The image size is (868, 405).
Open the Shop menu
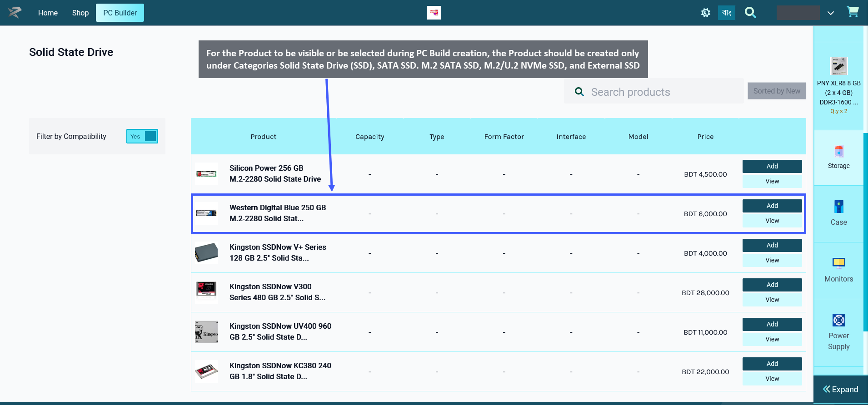80,13
